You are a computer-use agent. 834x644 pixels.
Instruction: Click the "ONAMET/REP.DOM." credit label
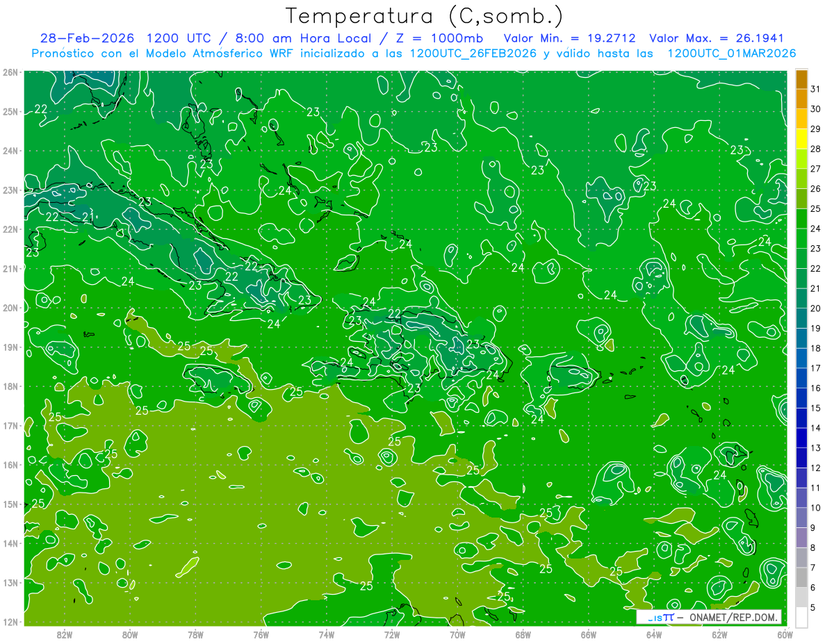tap(733, 617)
